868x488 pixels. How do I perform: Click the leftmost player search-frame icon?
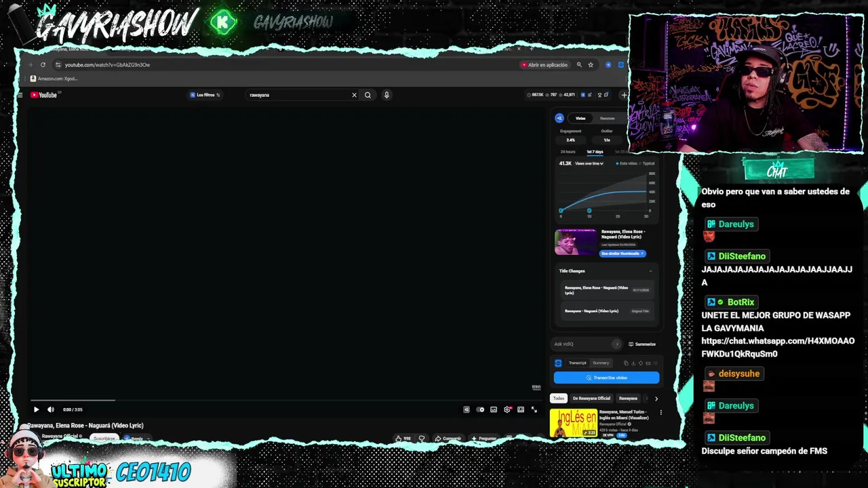[x=467, y=409]
